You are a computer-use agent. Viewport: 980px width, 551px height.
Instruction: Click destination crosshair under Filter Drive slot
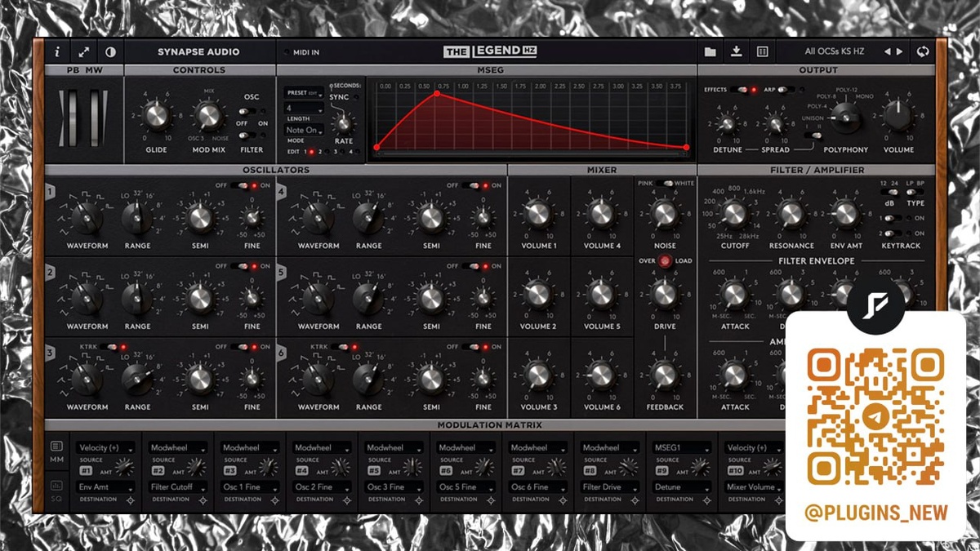(x=635, y=500)
